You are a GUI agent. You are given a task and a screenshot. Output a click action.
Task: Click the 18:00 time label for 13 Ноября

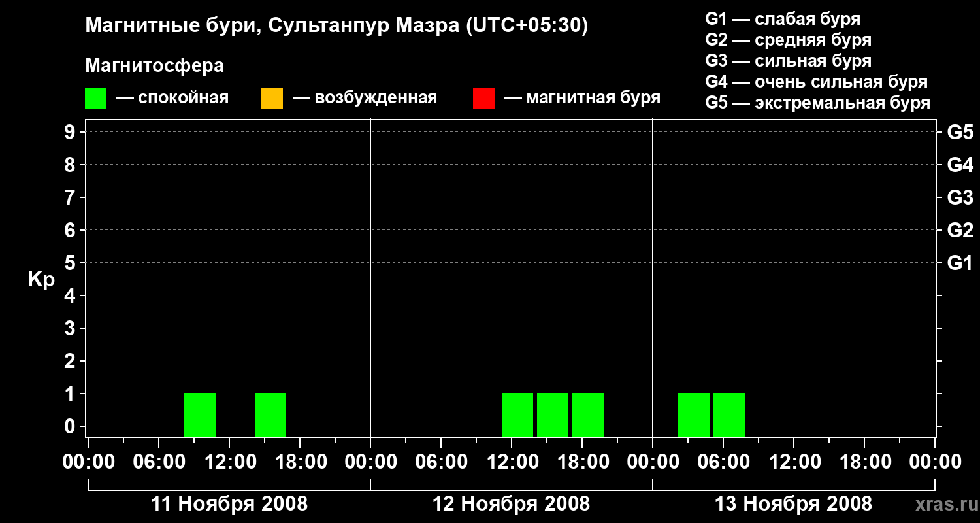click(864, 462)
